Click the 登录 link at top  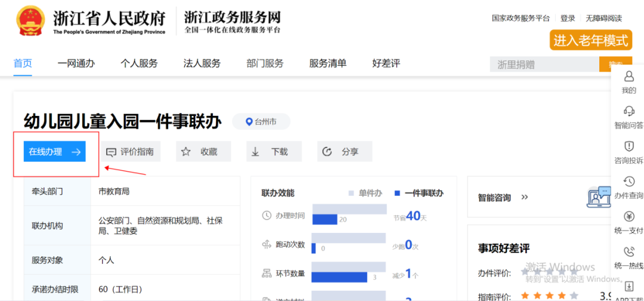568,19
